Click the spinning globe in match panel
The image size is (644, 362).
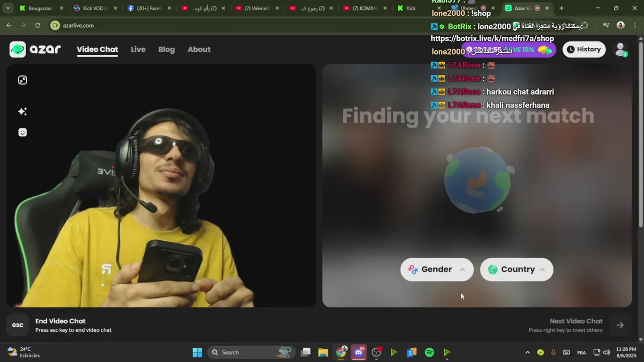(478, 180)
